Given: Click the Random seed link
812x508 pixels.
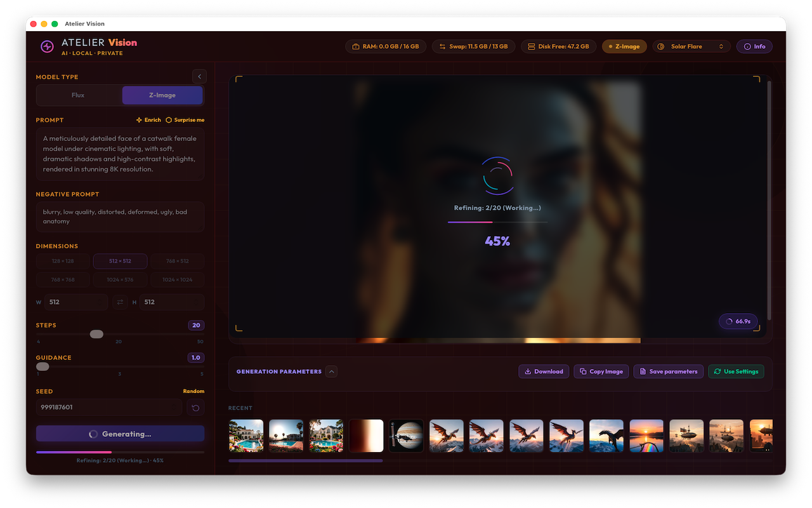Looking at the screenshot, I should coord(193,391).
